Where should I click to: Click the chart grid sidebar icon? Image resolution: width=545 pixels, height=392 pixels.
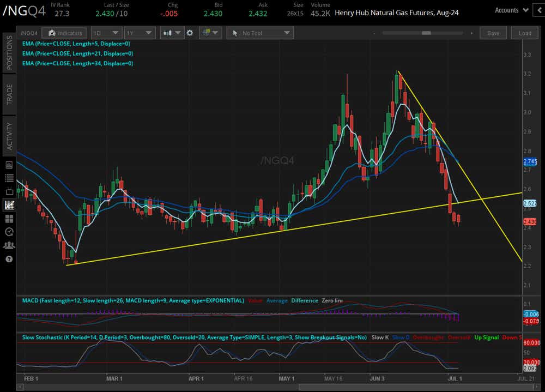point(9,205)
